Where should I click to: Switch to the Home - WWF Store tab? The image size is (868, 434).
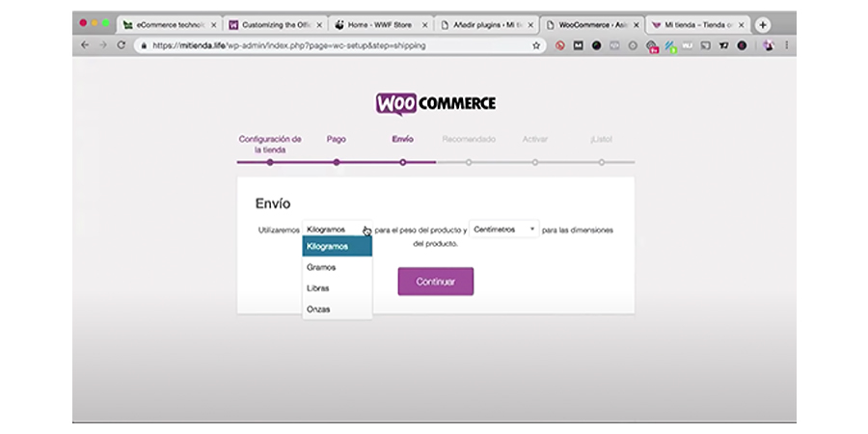tap(381, 25)
